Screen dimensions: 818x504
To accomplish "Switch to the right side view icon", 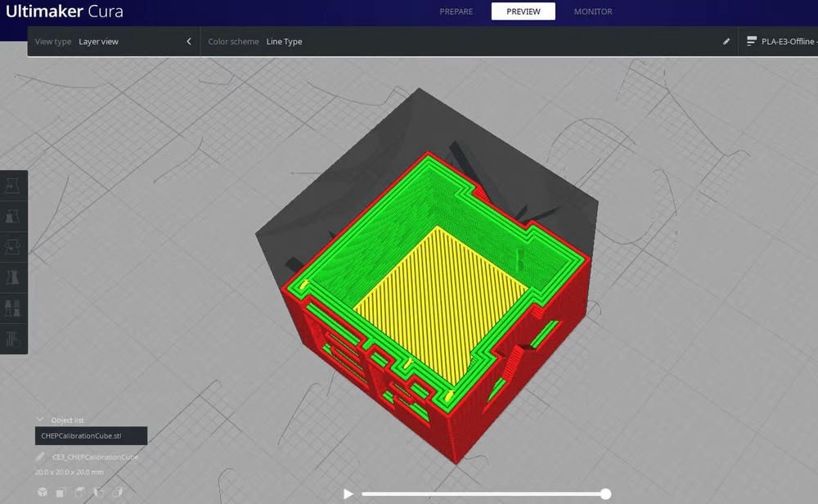I will pos(117,492).
